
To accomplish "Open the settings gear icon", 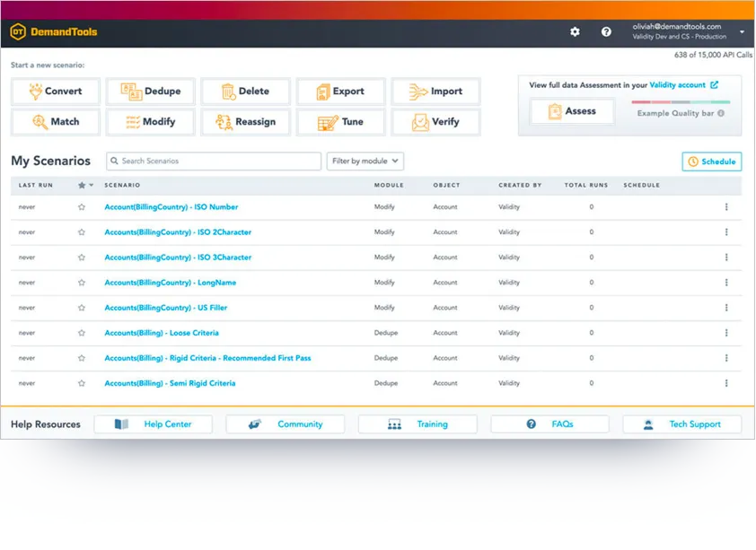I will 575,31.
